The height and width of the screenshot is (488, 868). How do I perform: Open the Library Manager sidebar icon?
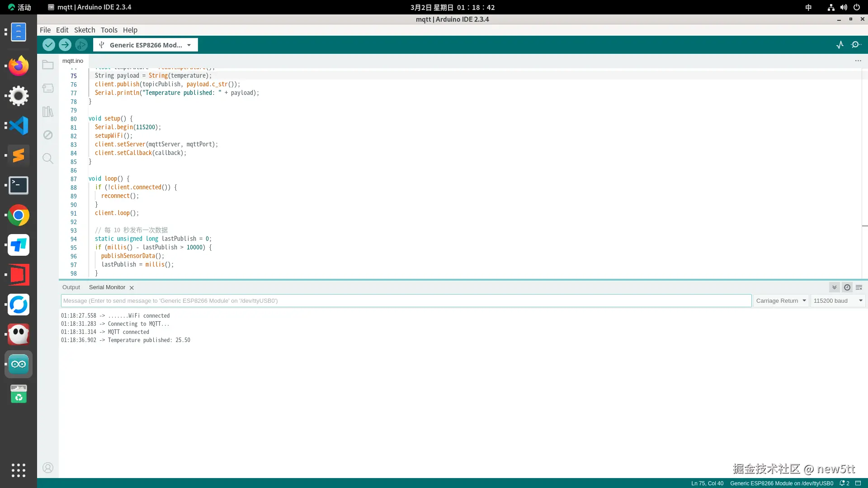[x=48, y=112]
